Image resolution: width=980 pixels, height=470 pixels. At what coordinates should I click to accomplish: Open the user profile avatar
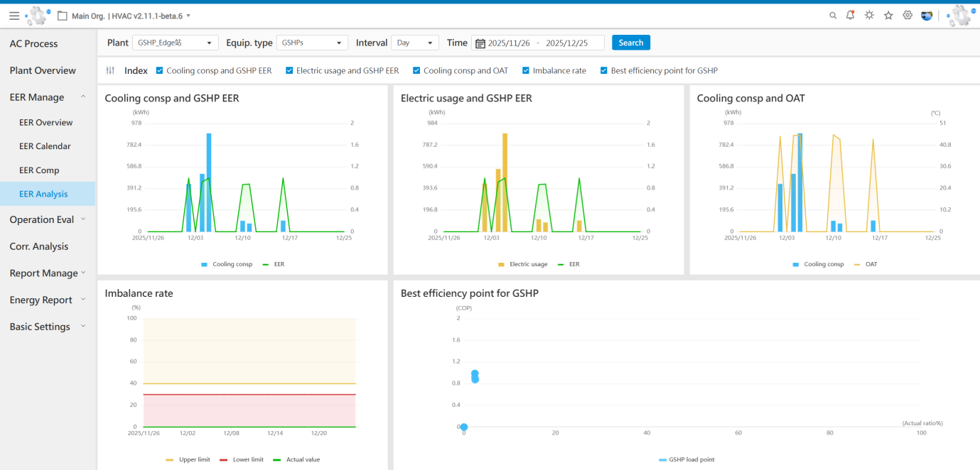point(927,16)
